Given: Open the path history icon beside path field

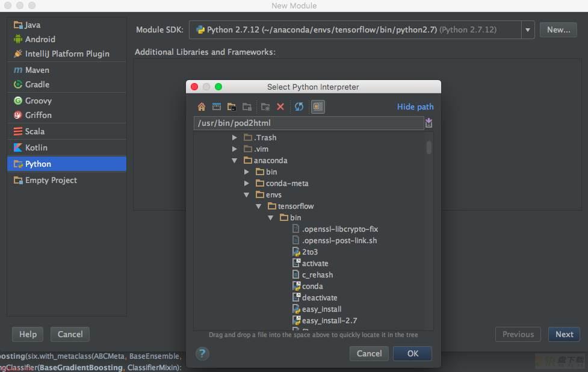Looking at the screenshot, I should point(429,123).
